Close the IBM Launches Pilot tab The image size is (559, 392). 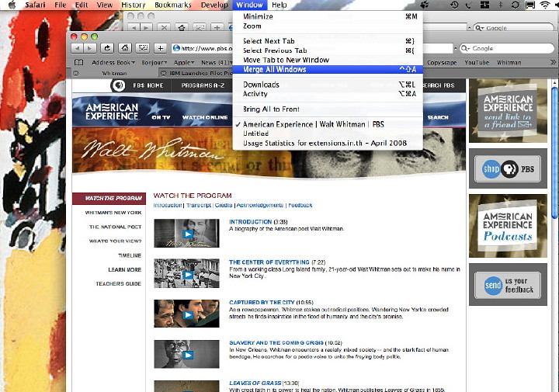pyautogui.click(x=163, y=73)
